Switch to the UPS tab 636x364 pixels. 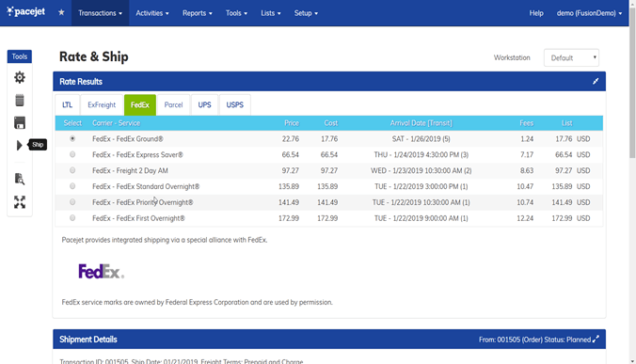pos(204,105)
